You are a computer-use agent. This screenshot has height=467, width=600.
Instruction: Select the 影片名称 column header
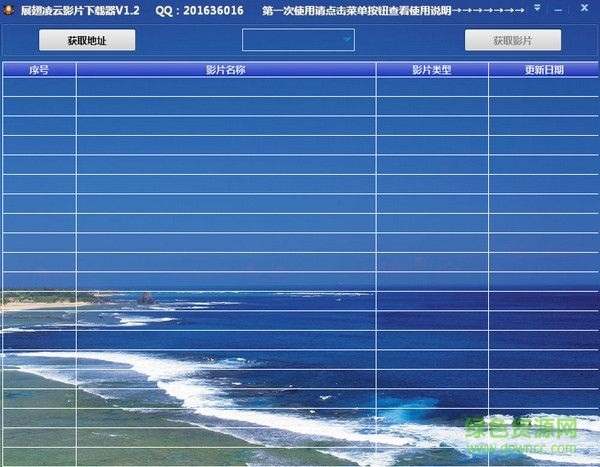click(x=226, y=70)
